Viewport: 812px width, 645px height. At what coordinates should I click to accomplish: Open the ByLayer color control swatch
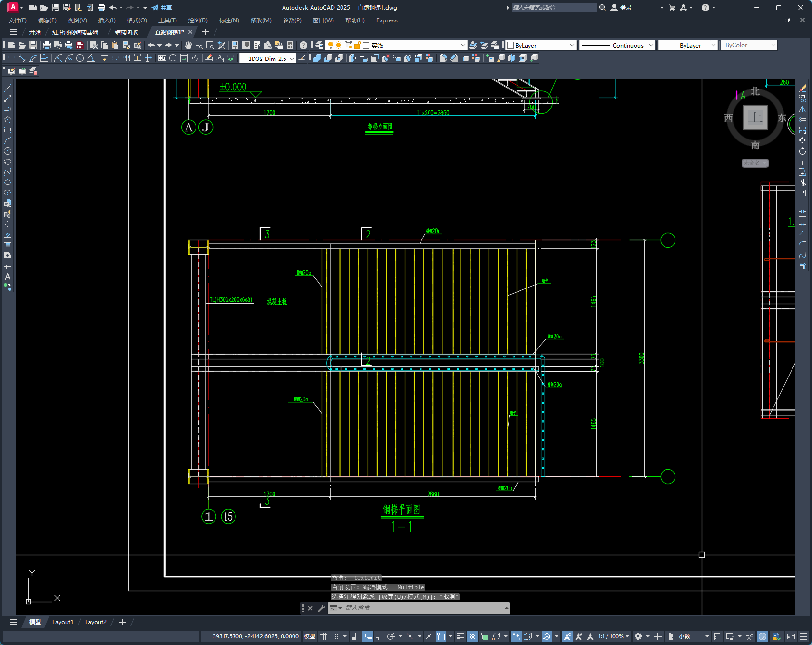click(541, 45)
